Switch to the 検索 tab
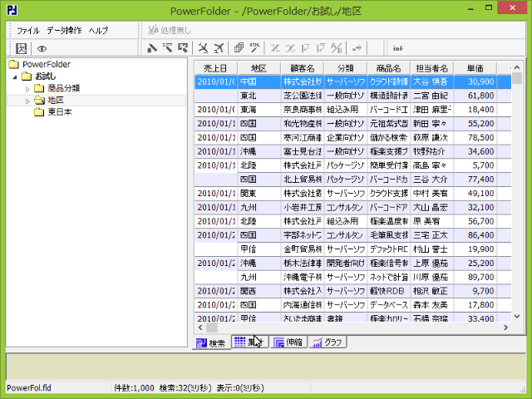Image resolution: width=532 pixels, height=399 pixels. click(x=211, y=343)
